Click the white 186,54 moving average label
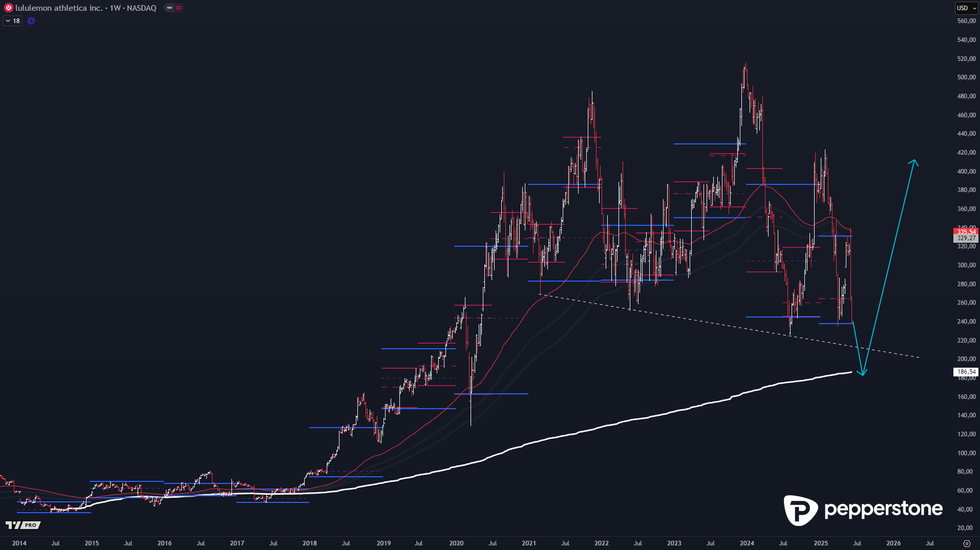Image resolution: width=980 pixels, height=550 pixels. 966,372
